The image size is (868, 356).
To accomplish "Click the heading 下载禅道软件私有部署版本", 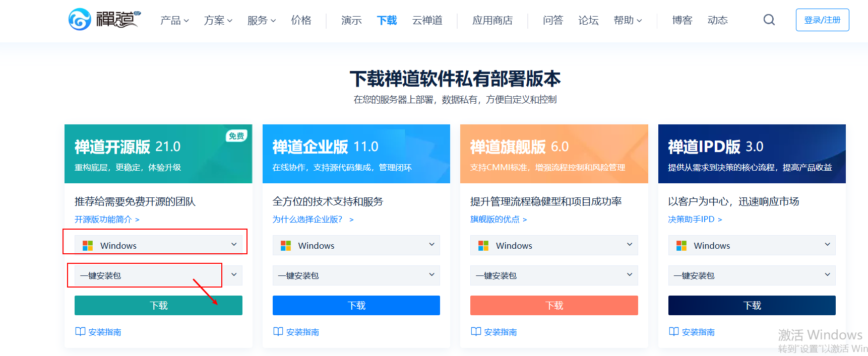I will click(x=455, y=79).
